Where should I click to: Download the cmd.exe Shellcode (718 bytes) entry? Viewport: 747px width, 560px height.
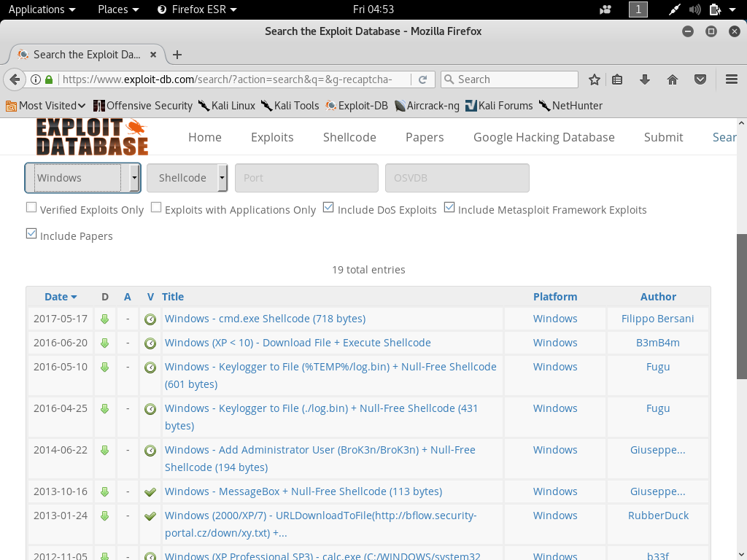(x=105, y=319)
